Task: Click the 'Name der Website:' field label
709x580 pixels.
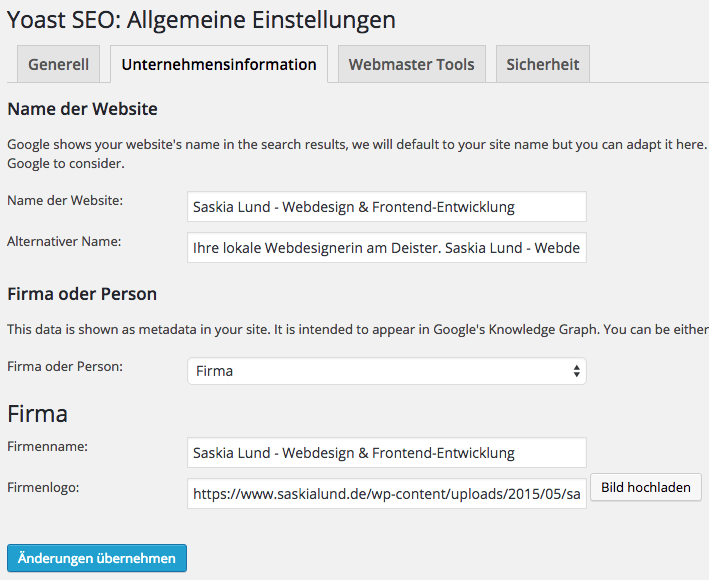Action: click(x=65, y=201)
